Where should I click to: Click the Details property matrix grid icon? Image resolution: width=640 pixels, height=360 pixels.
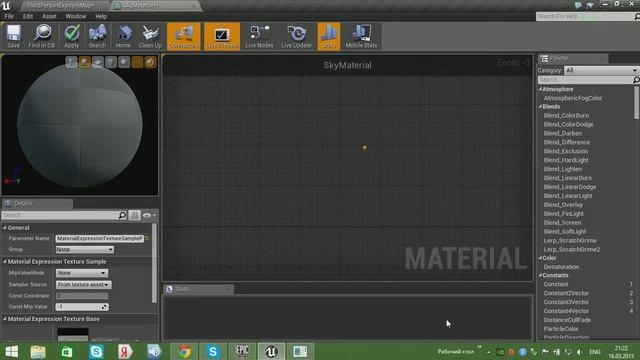tap(134, 215)
